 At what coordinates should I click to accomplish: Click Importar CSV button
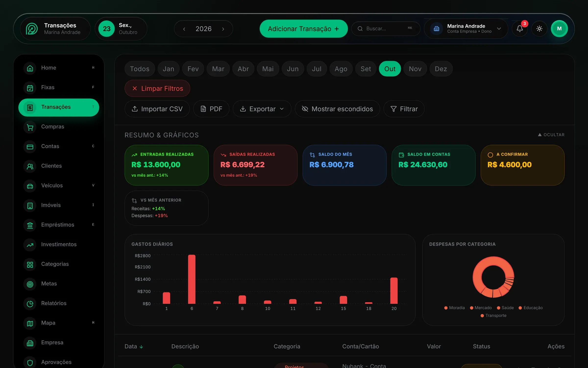(x=157, y=109)
